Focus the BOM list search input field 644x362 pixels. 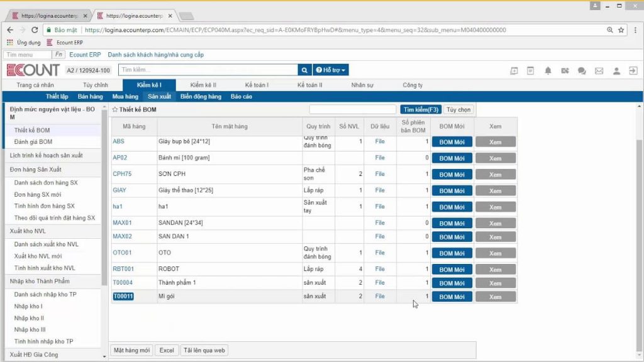pyautogui.click(x=352, y=109)
